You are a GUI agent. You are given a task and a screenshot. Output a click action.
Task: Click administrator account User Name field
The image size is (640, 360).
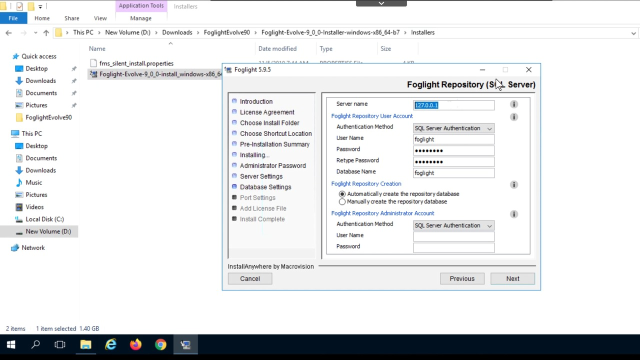click(453, 236)
